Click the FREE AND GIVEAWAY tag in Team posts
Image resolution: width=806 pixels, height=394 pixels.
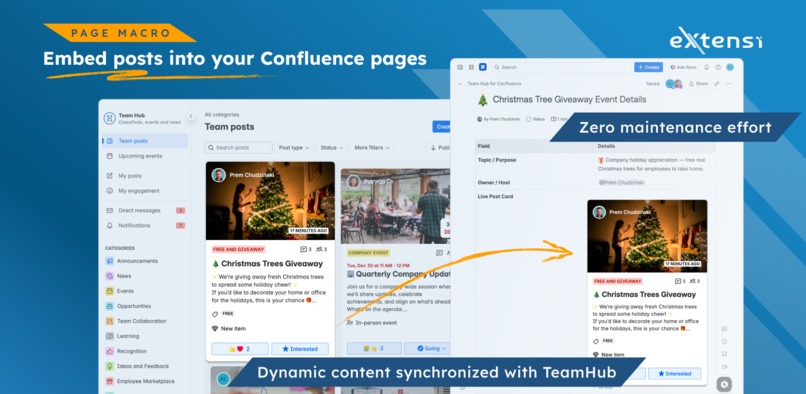pos(239,249)
